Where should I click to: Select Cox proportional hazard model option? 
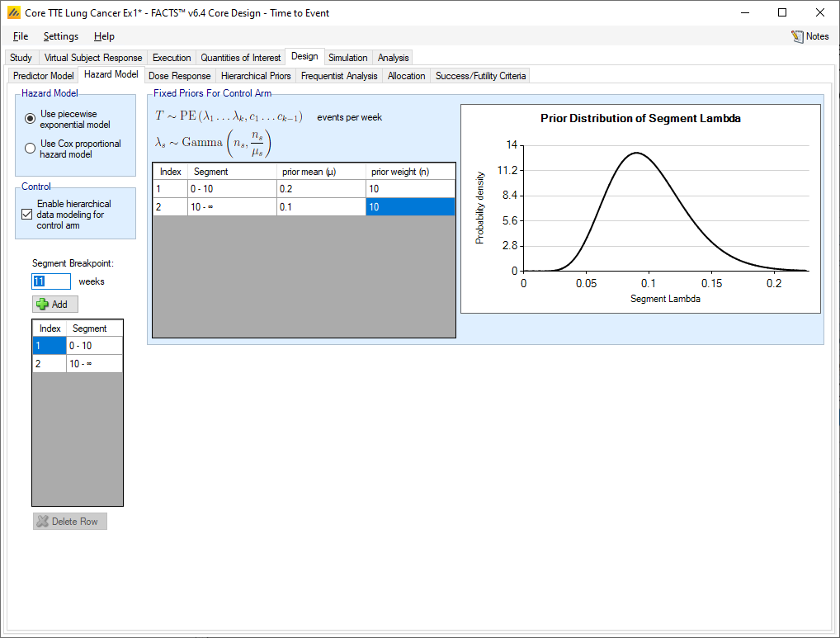point(31,149)
